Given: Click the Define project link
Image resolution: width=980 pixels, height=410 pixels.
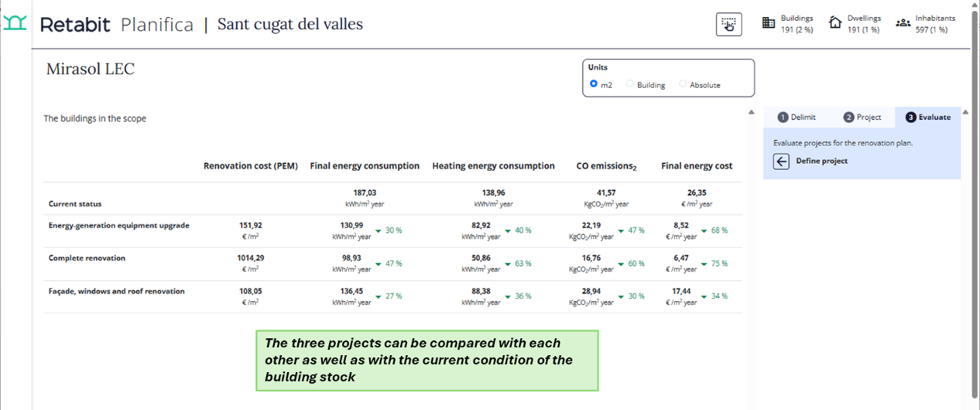Looking at the screenshot, I should point(821,161).
